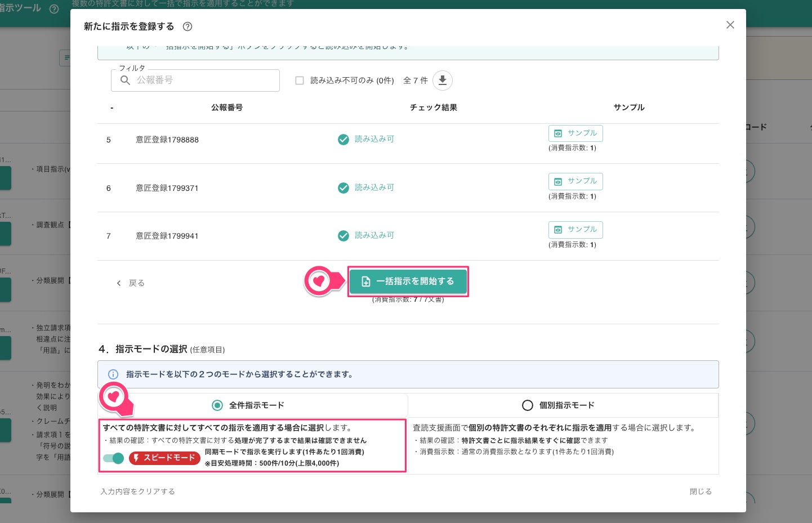Click the check icon for 意匠登録1799371
Screen dimensions: 812x523
343,188
